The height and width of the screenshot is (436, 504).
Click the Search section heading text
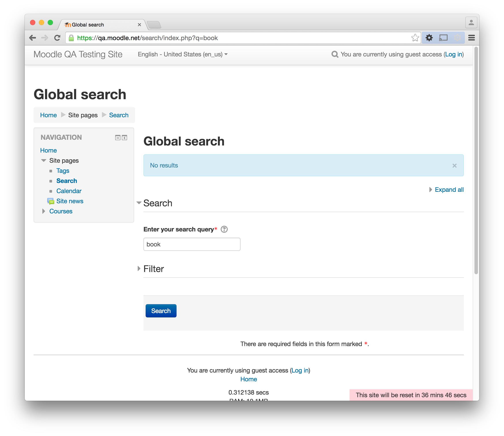click(158, 203)
